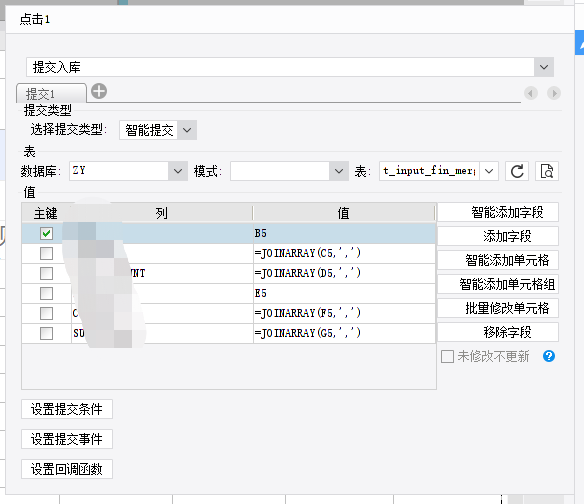Click the refresh table list icon

(517, 171)
